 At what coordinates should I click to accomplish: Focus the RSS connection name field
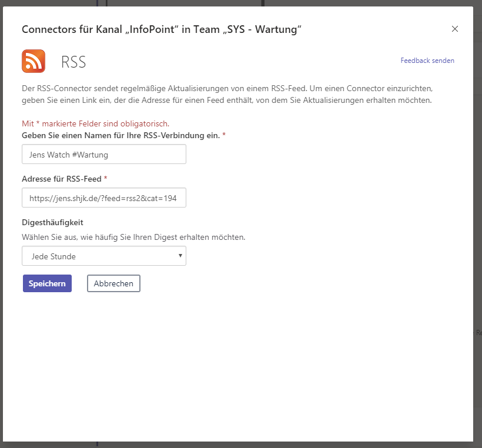(x=104, y=155)
